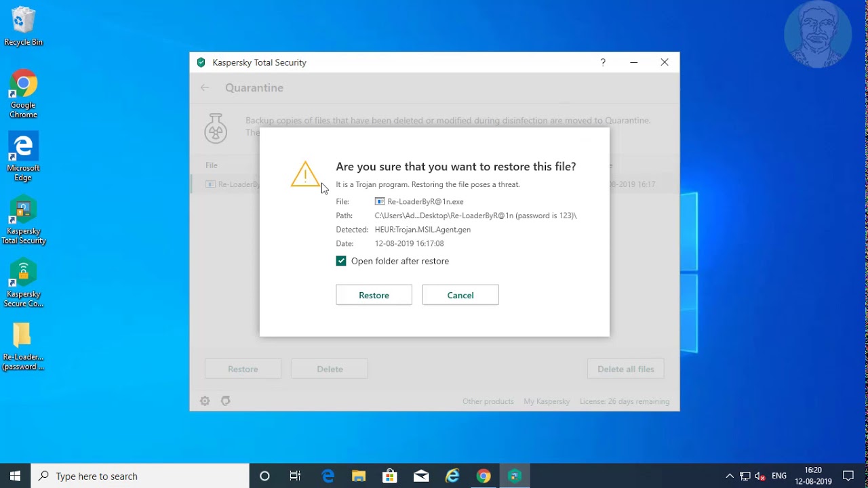Click the File column header
This screenshot has width=868, height=488.
click(x=212, y=165)
